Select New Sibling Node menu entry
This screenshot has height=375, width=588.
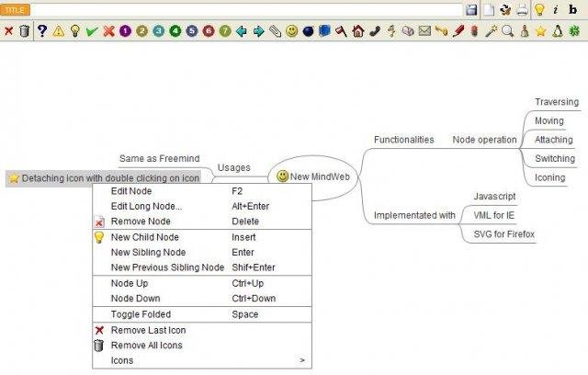click(202, 253)
